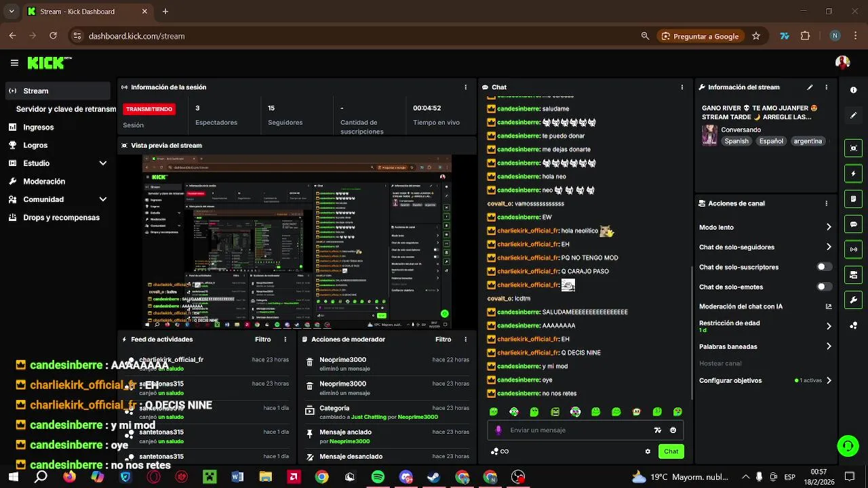Viewport: 868px width, 488px height.
Task: Open Chat panel three-dot menu
Action: pos(682,87)
